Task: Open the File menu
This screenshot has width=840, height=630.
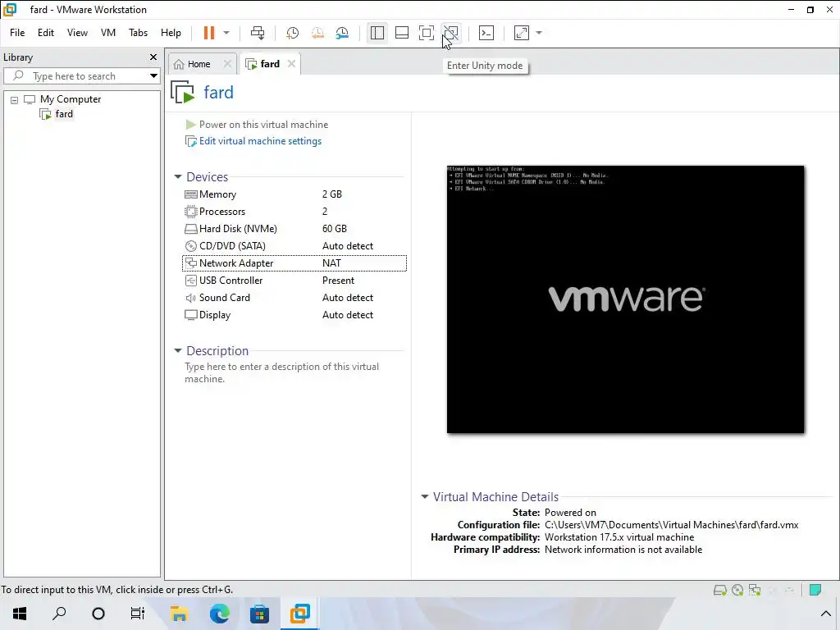Action: pos(17,33)
